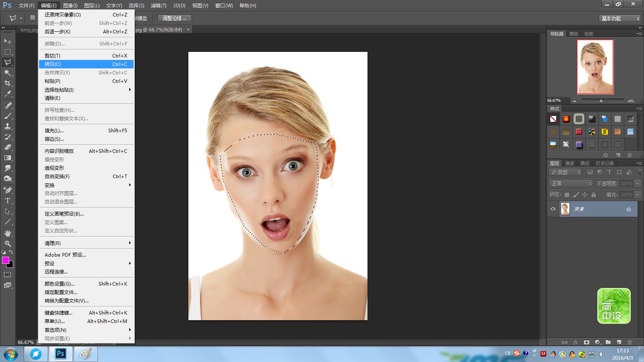Toggle adjustment layer filter icon

[x=600, y=172]
